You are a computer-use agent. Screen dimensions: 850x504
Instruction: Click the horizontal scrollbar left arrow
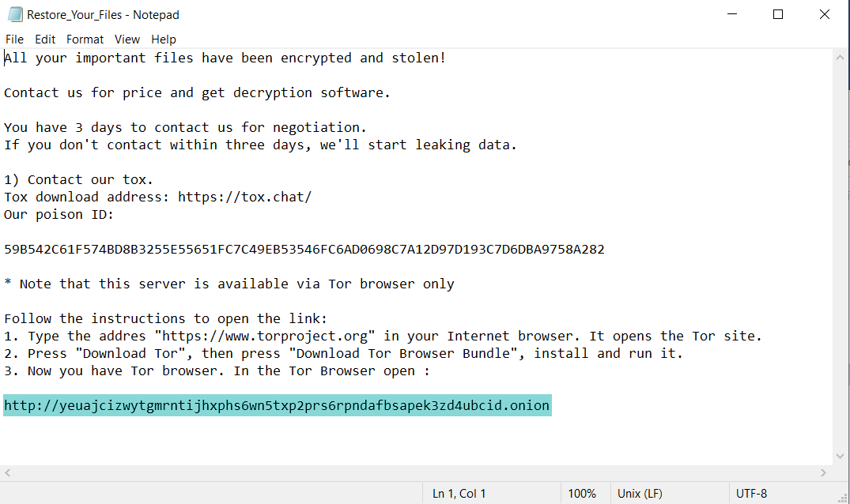8,472
